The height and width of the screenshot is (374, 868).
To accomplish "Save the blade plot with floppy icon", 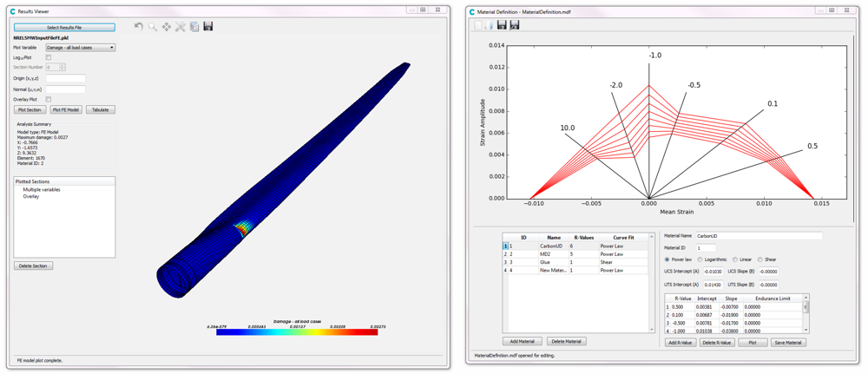I will coord(208,27).
